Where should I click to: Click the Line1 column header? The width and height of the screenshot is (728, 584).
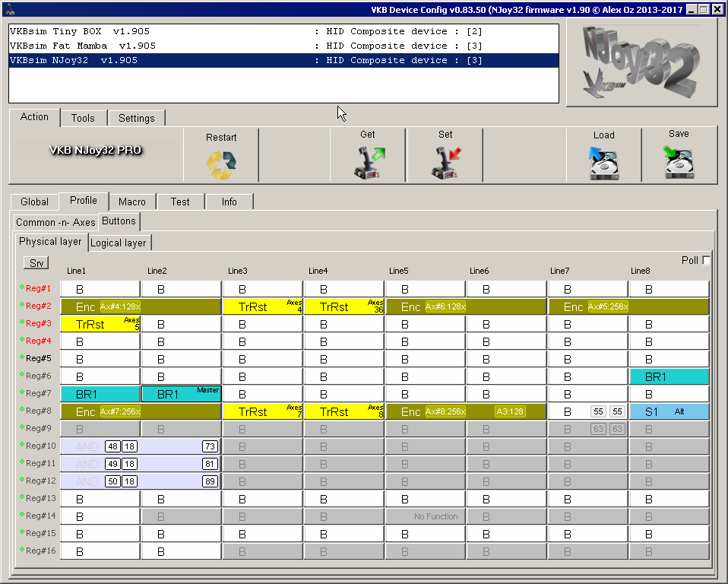pyautogui.click(x=77, y=271)
